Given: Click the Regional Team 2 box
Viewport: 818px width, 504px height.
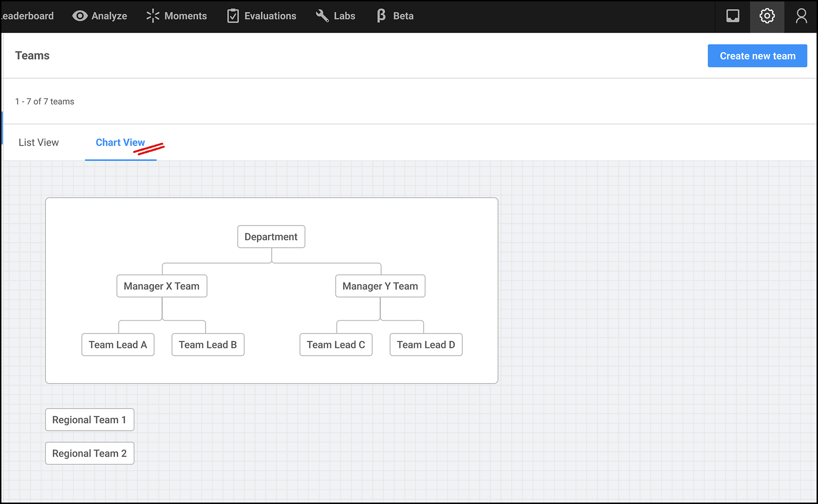Looking at the screenshot, I should pyautogui.click(x=89, y=453).
